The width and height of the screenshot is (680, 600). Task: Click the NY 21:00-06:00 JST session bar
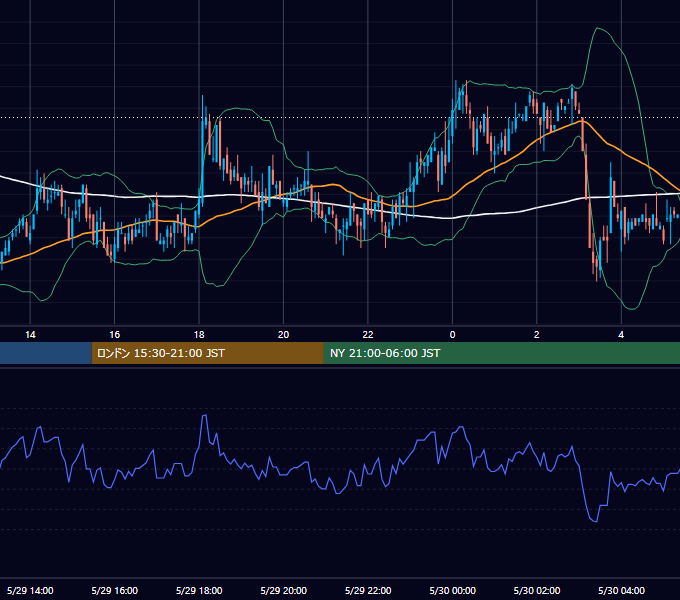pos(502,353)
